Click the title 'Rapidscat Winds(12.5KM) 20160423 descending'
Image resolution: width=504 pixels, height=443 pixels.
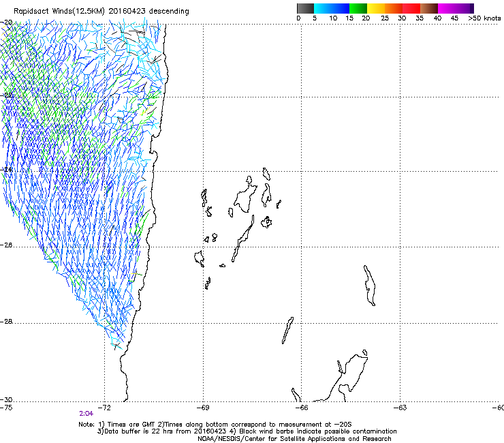[101, 12]
